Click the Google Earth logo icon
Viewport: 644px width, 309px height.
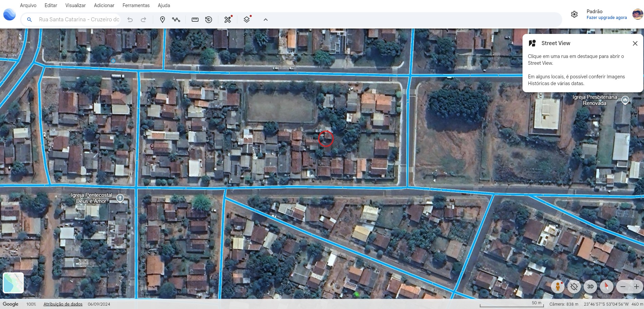click(x=10, y=15)
